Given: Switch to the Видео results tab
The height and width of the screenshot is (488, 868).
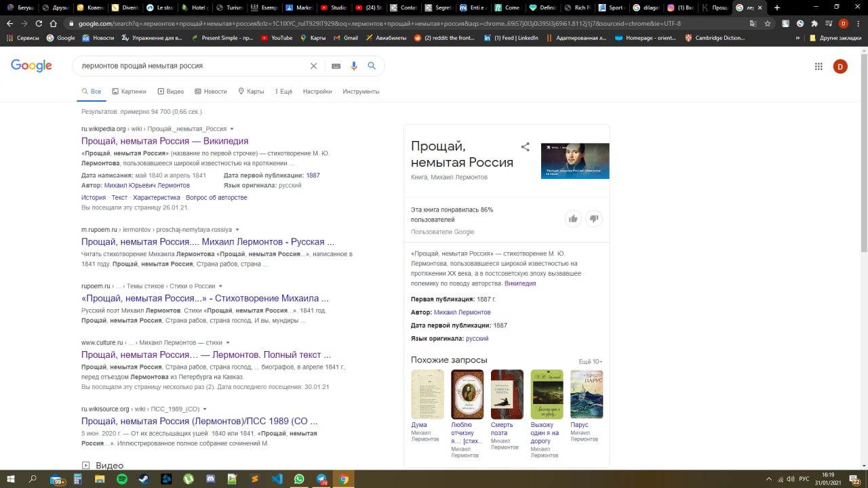Looking at the screenshot, I should coord(171,91).
